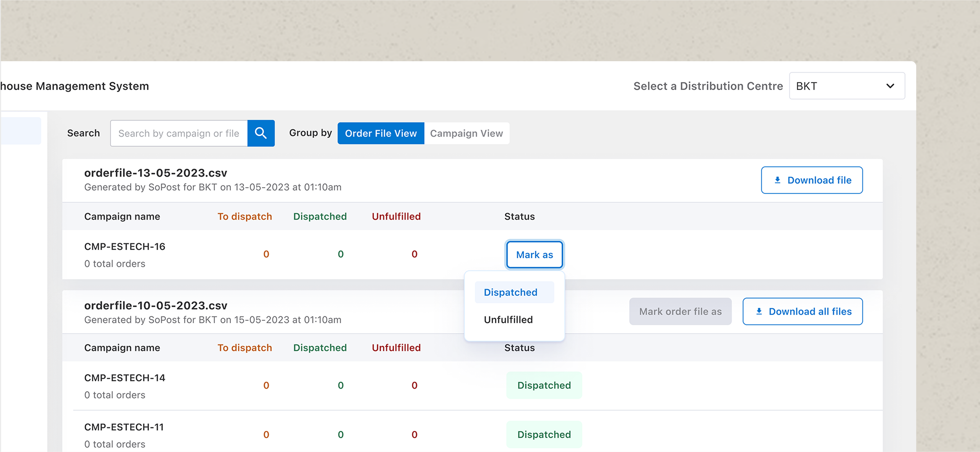Click the orderfile-10-05-2023.csv file title
The height and width of the screenshot is (452, 980).
(156, 306)
